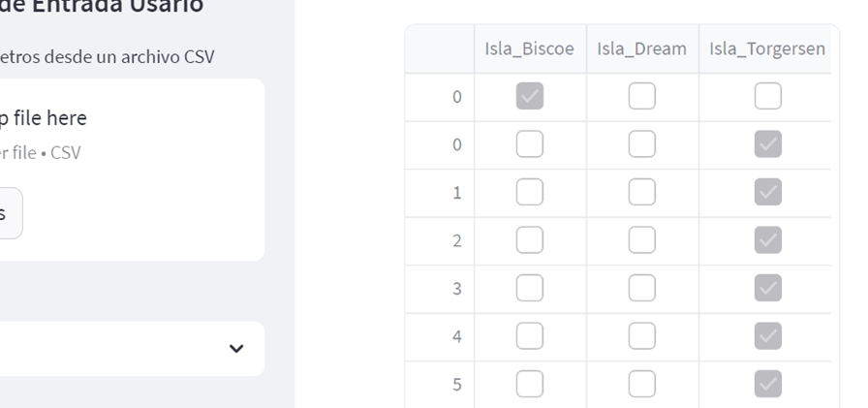Toggle Isla_Torgersen checkbox in row 4

coord(767,336)
